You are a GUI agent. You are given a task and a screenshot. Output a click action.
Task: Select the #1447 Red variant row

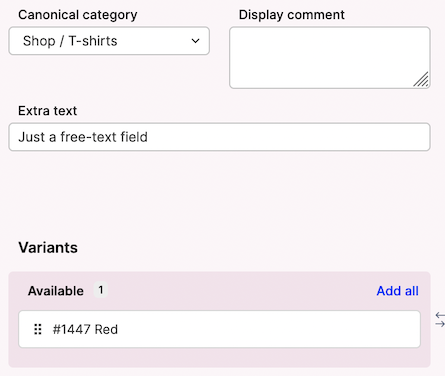tap(219, 329)
